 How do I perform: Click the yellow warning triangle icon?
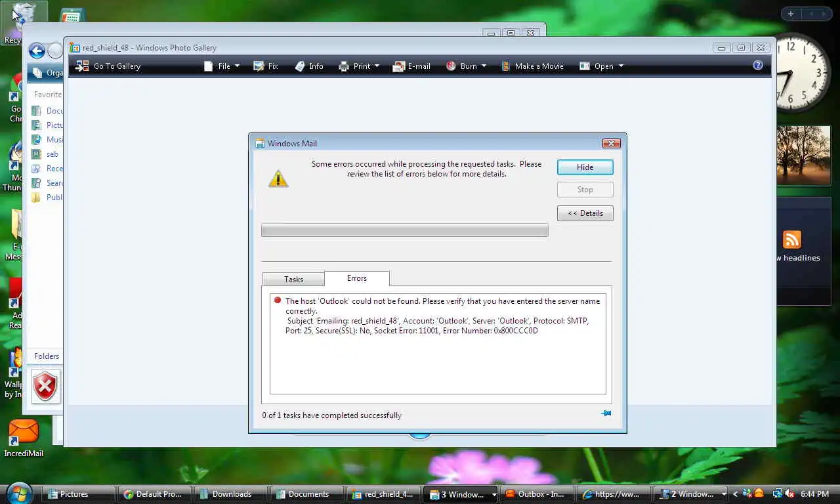[x=278, y=178]
